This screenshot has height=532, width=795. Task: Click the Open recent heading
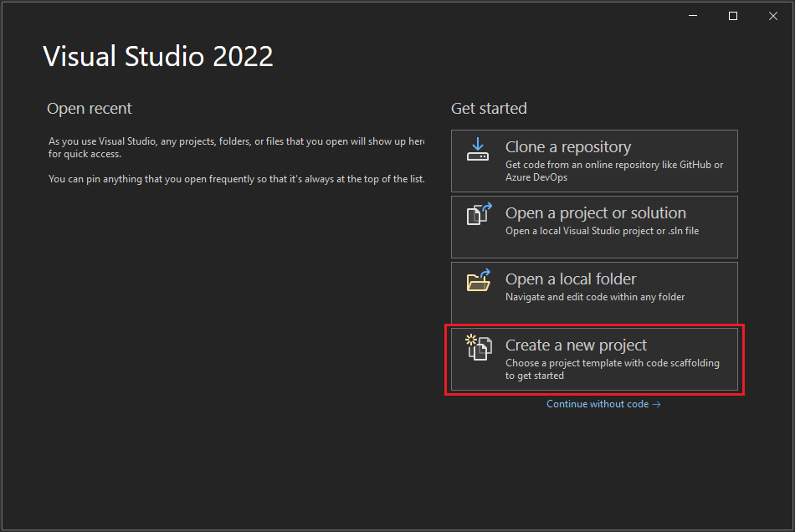pos(89,108)
